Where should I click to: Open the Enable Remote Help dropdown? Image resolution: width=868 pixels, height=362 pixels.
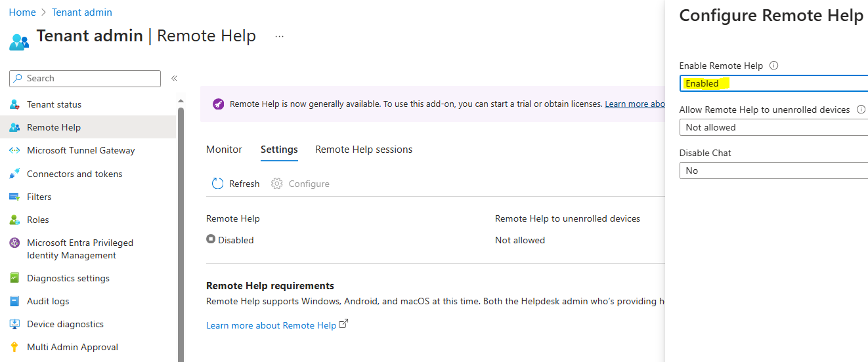[x=773, y=83]
